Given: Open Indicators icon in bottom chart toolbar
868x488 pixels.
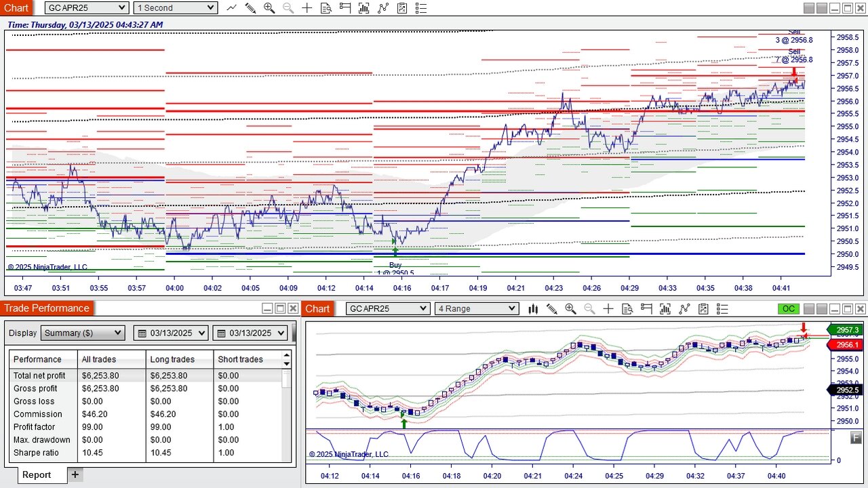Looking at the screenshot, I should [684, 308].
